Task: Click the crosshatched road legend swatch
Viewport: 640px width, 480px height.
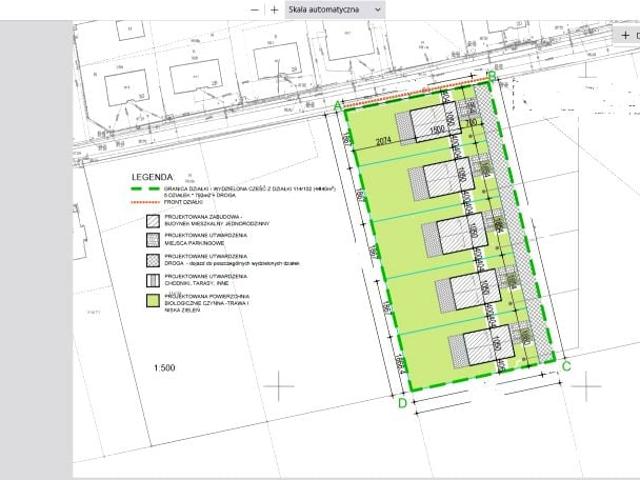Action: [x=153, y=260]
